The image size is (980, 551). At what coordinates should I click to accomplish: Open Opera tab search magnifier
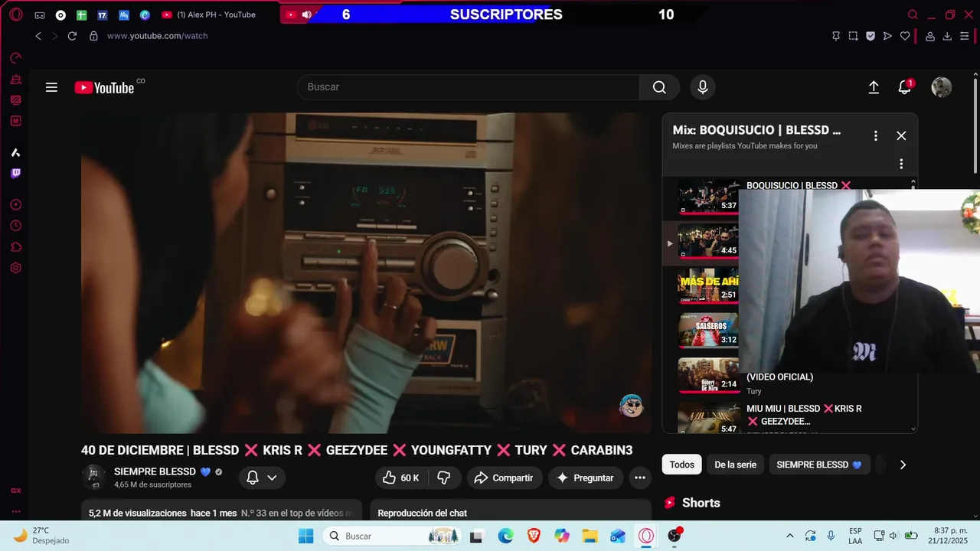(x=913, y=15)
